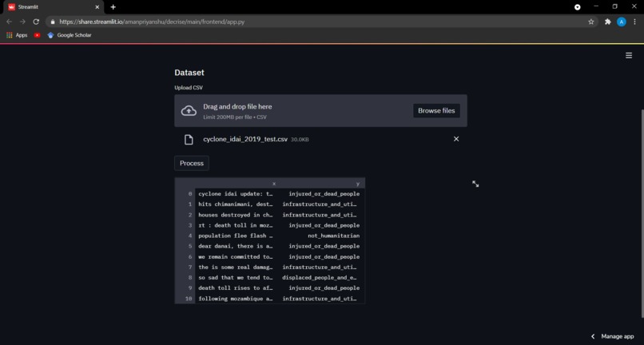
Task: Click the Browse files button
Action: coord(436,110)
